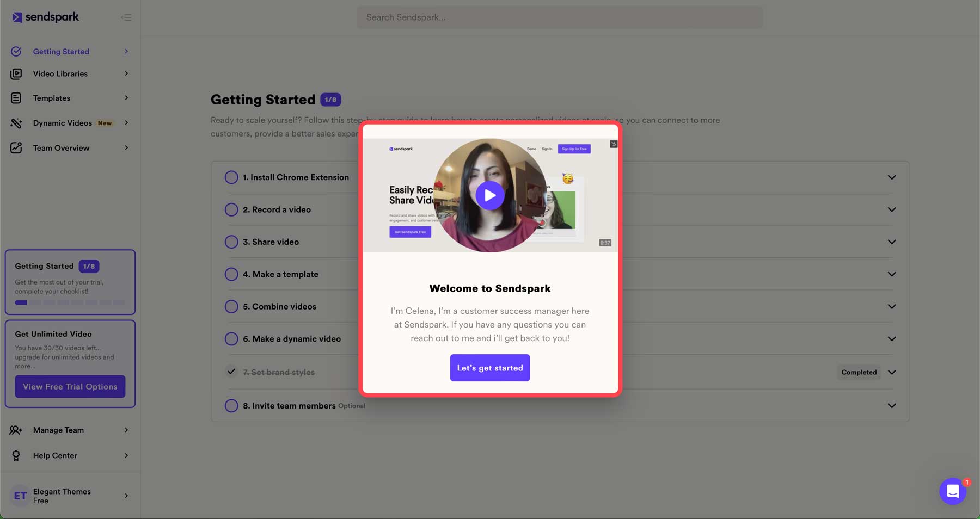980x519 pixels.
Task: Collapse the sidebar with the collapse icon
Action: click(126, 17)
